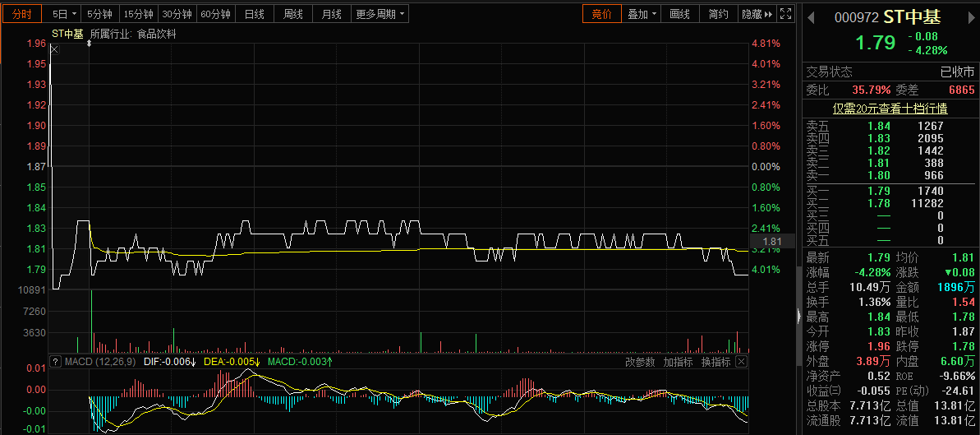The image size is (980, 435).
Task: Click the 量比 1.54 value
Action: click(964, 303)
